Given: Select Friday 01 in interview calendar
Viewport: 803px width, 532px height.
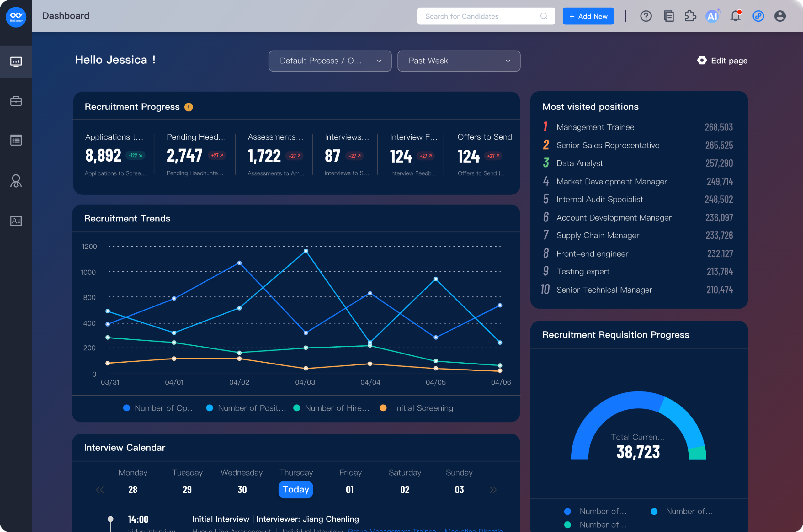Looking at the screenshot, I should (x=350, y=489).
